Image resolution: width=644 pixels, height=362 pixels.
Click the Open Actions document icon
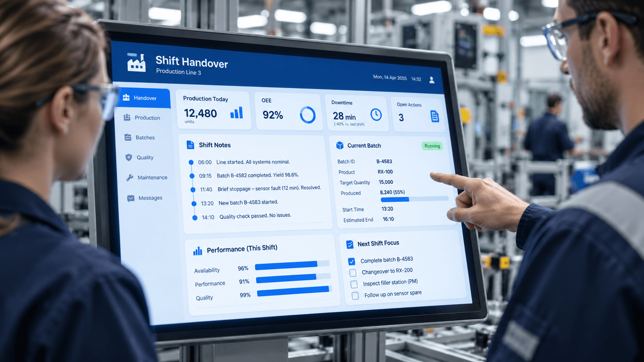[x=434, y=116]
